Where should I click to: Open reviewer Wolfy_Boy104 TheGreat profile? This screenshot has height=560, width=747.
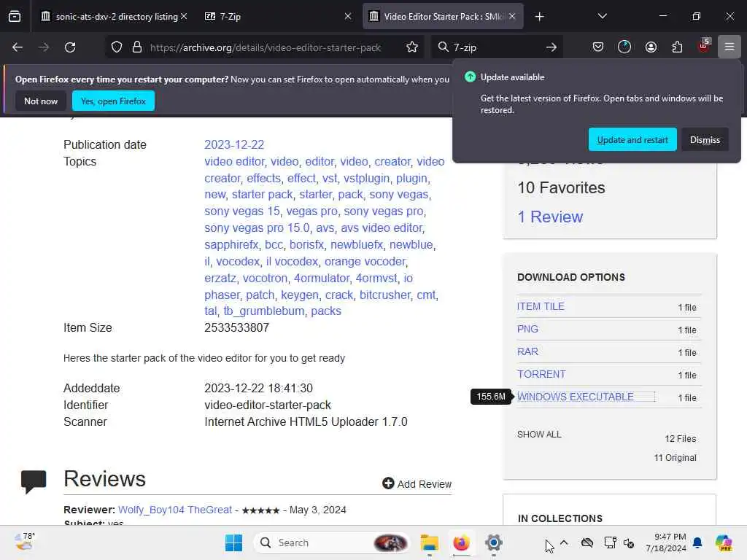point(175,510)
